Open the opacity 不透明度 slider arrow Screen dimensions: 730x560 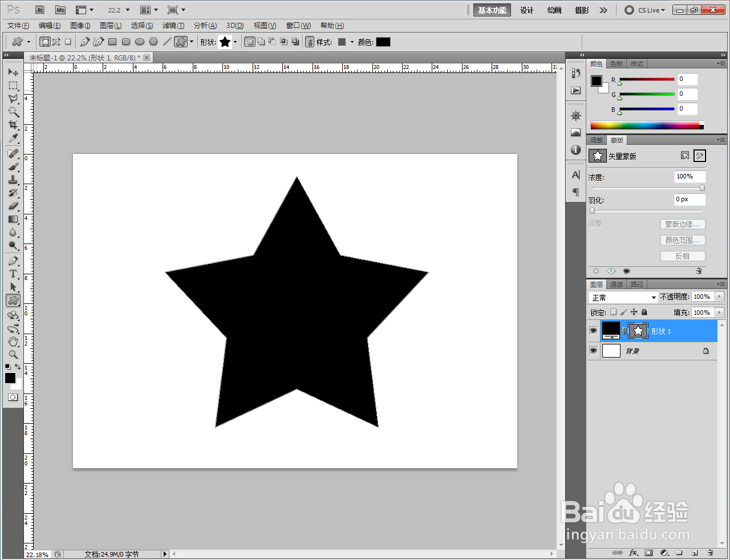[719, 297]
